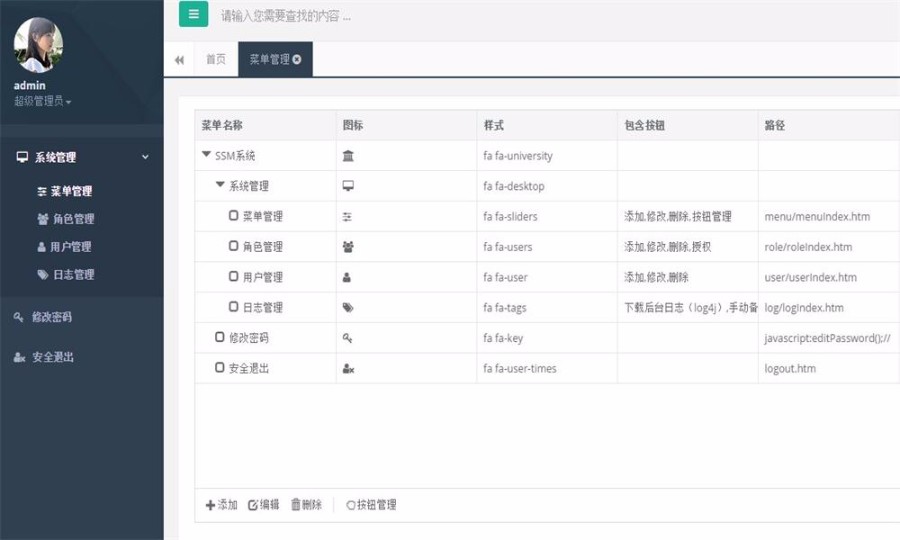Open 角色管理 in the sidebar

(x=73, y=219)
